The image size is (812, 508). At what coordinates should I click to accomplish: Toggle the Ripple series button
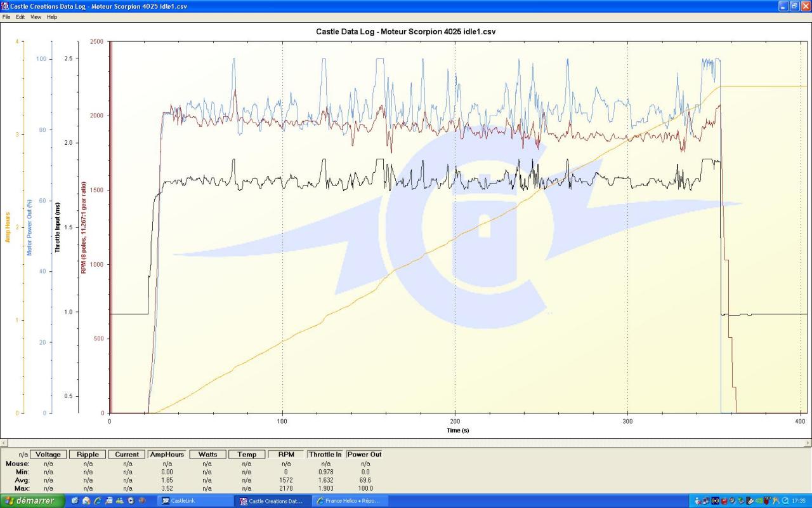tap(88, 454)
